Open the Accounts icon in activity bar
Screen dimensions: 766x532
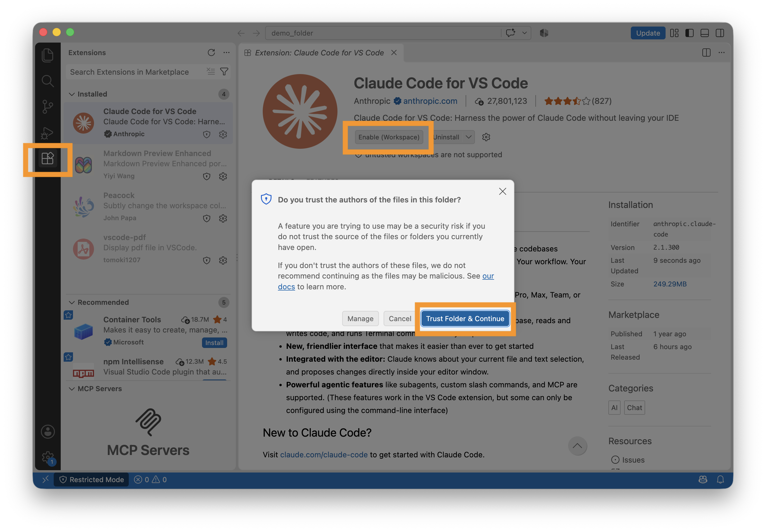click(48, 432)
